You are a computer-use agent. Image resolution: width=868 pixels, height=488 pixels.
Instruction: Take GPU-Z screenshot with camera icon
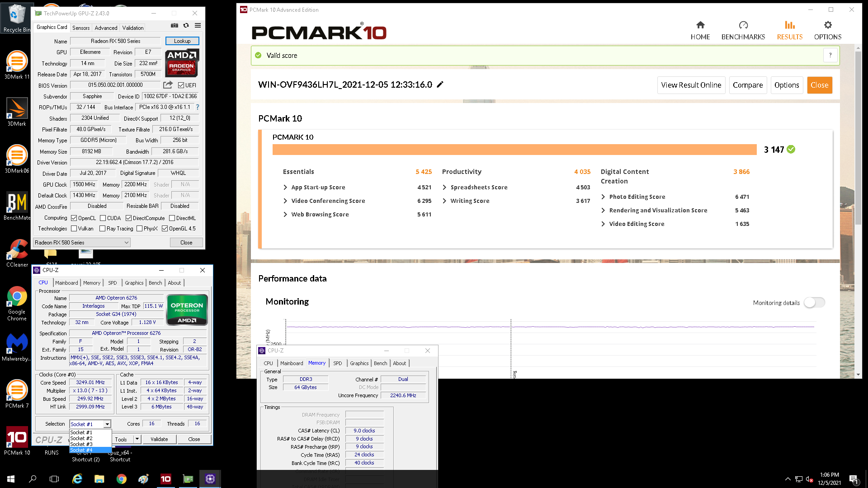[174, 26]
